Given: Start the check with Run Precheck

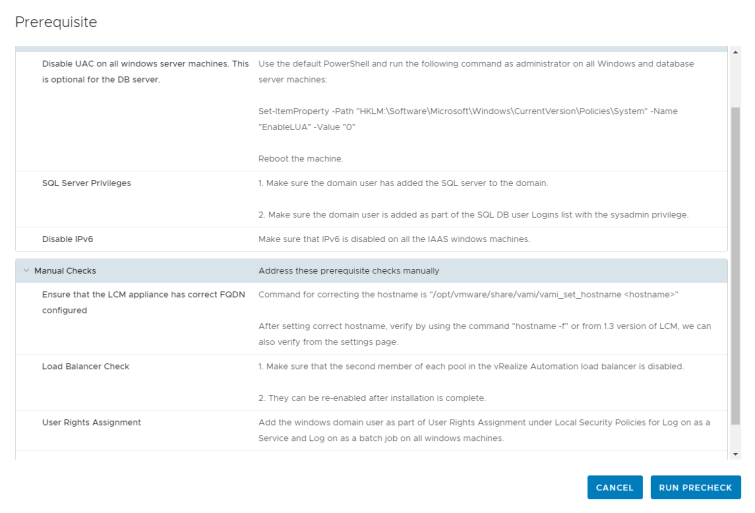Looking at the screenshot, I should [x=695, y=487].
